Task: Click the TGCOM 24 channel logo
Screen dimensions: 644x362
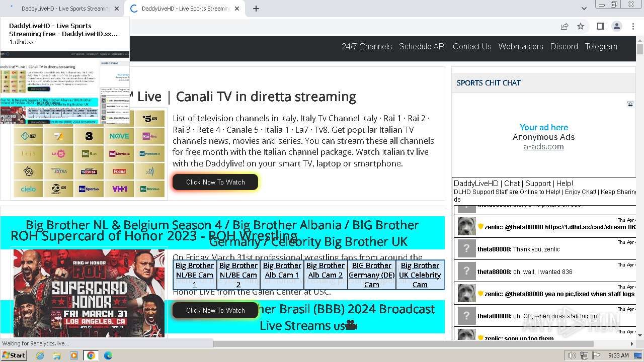Action: [x=89, y=171]
